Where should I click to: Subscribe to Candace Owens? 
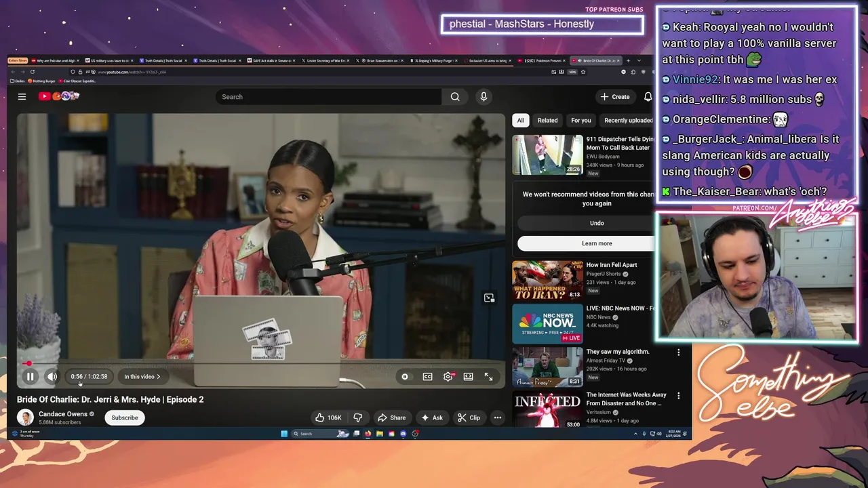coord(125,418)
